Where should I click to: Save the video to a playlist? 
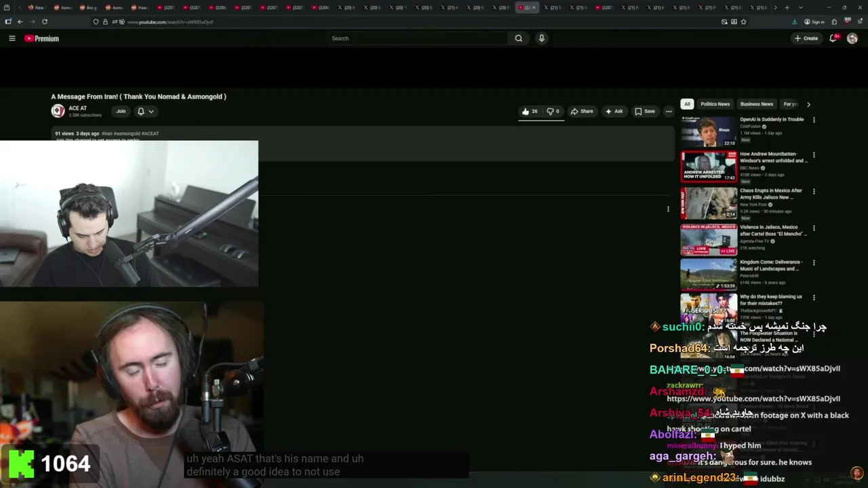644,111
